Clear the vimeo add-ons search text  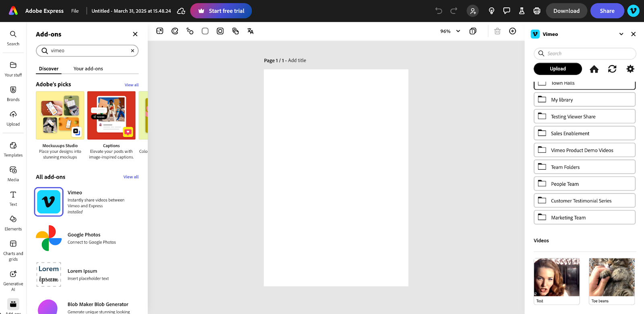132,51
